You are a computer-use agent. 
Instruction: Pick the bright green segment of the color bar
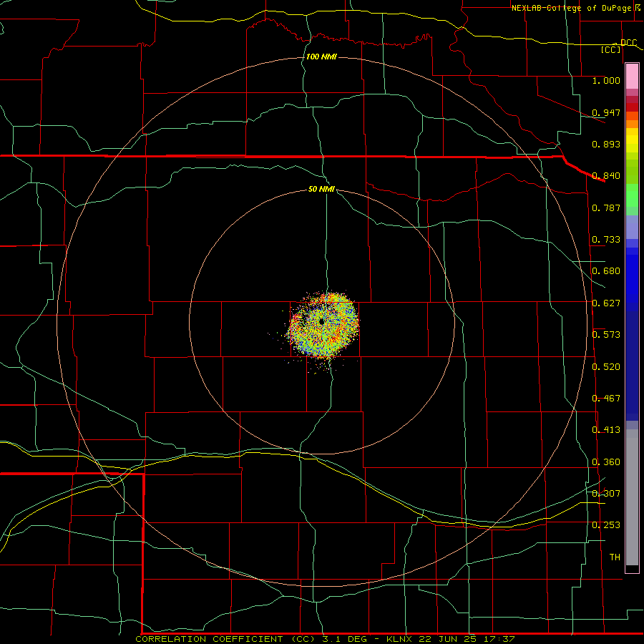(632, 195)
